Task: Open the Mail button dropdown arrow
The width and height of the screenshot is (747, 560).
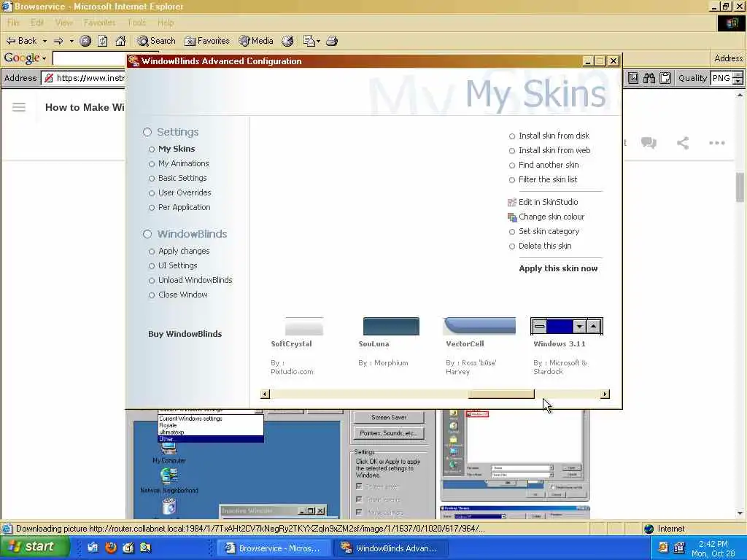Action: [x=318, y=41]
